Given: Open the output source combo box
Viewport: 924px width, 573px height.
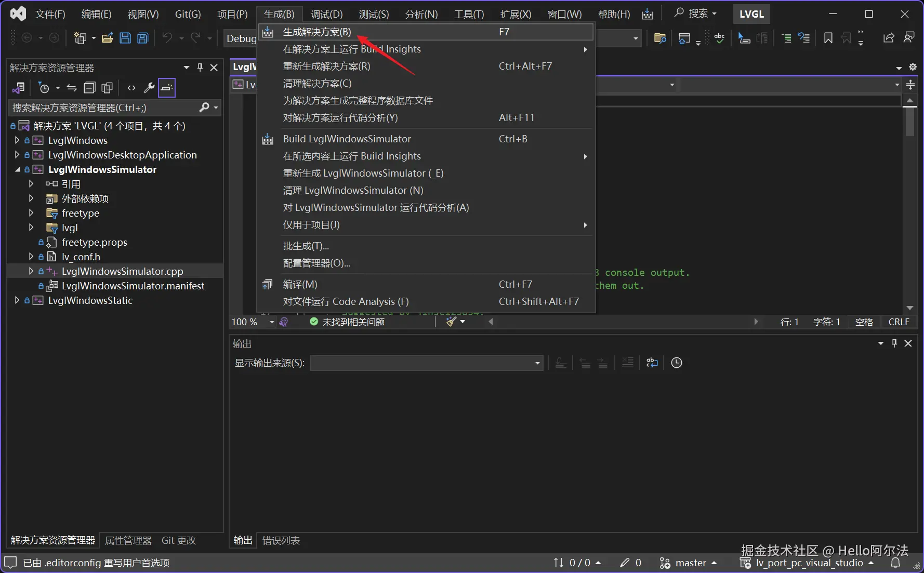Looking at the screenshot, I should 427,363.
